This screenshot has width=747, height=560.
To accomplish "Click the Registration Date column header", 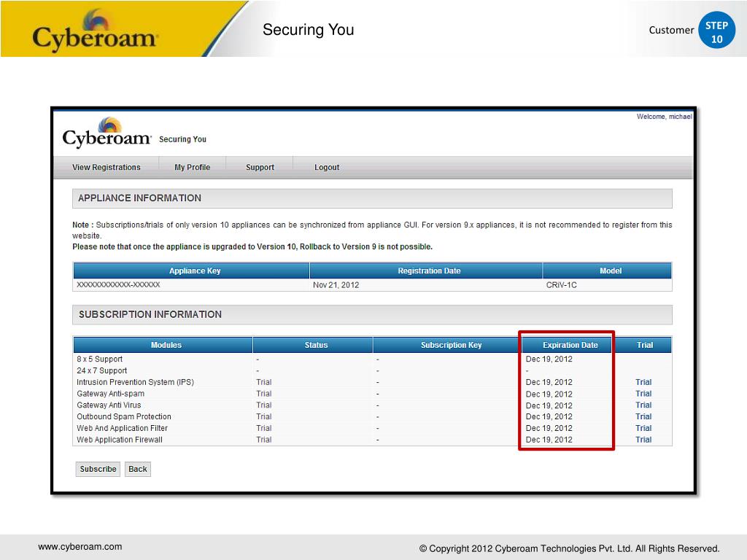I will click(426, 271).
